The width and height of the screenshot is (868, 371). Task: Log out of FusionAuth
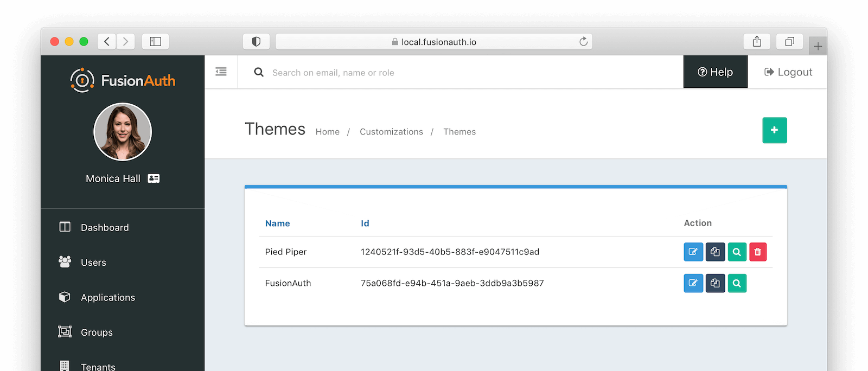coord(788,72)
